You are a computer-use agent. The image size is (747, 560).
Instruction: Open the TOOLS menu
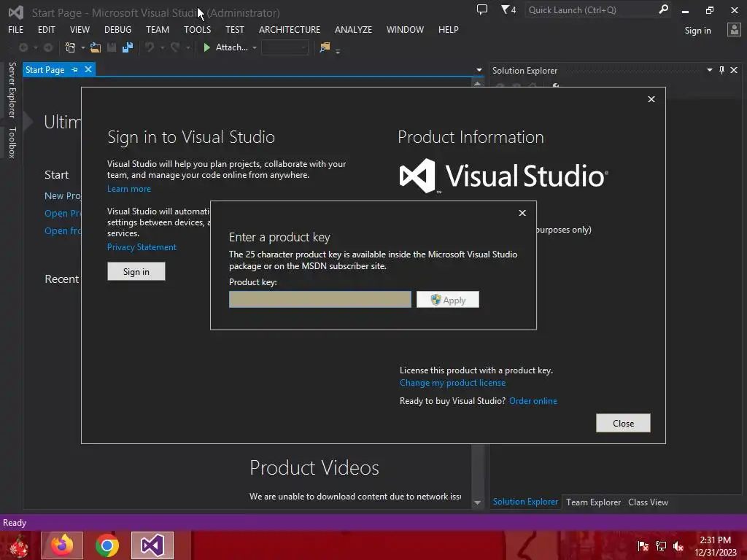coord(197,29)
